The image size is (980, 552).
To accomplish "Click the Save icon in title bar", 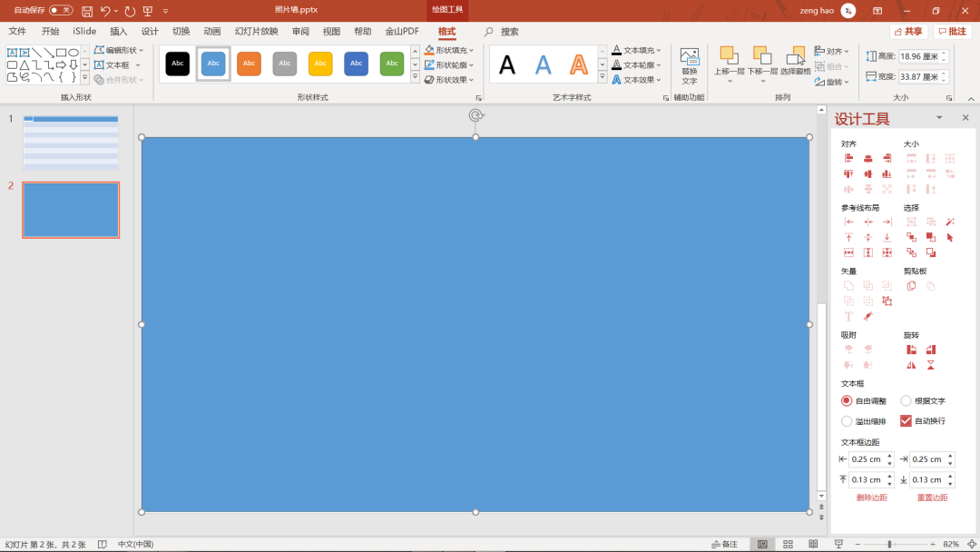I will [x=87, y=11].
